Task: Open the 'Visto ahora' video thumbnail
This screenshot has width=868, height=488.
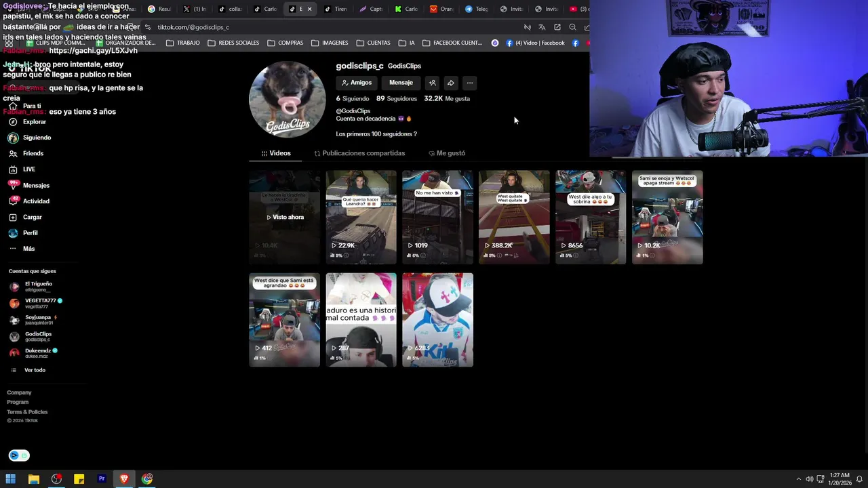Action: (x=284, y=217)
